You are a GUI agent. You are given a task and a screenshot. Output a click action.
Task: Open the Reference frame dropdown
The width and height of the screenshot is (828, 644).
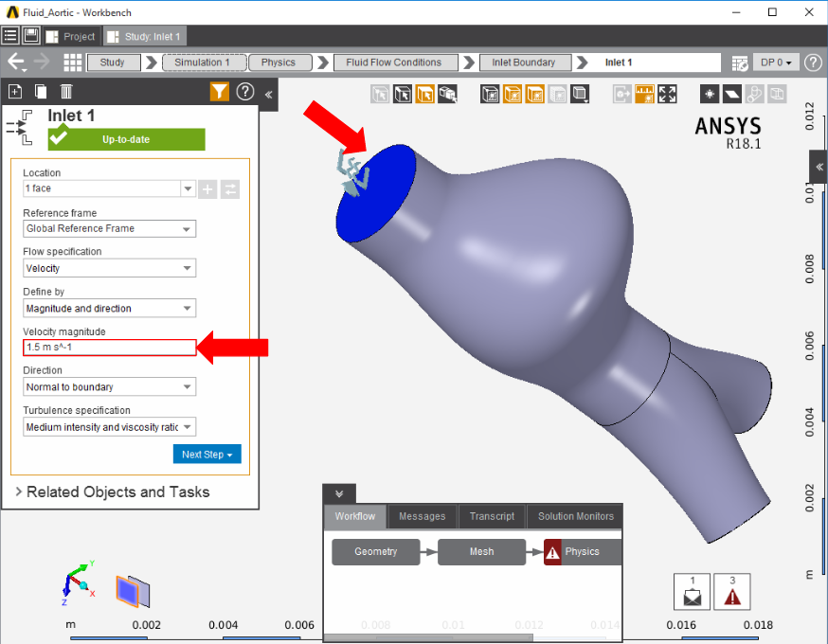(x=109, y=228)
